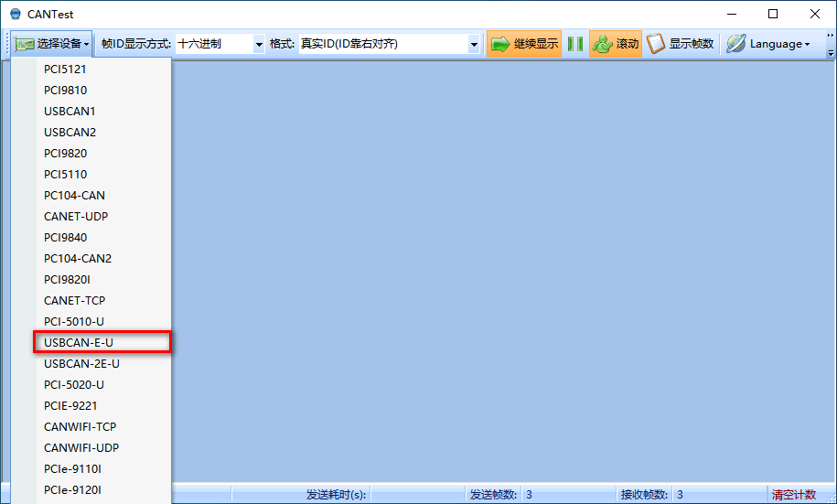Expand the 帧ID显示方式 hexadecimal combo box
This screenshot has height=504, width=837.
click(x=259, y=44)
